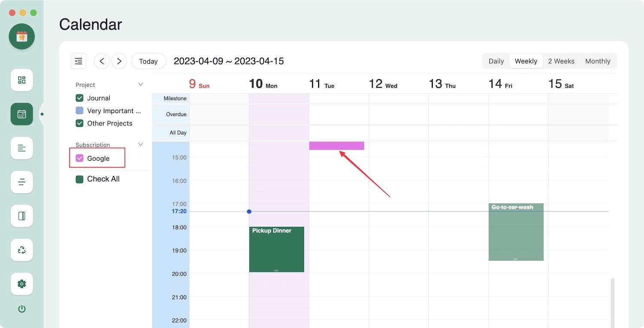
Task: Toggle the calendar sidebar list panel button
Action: [x=79, y=61]
